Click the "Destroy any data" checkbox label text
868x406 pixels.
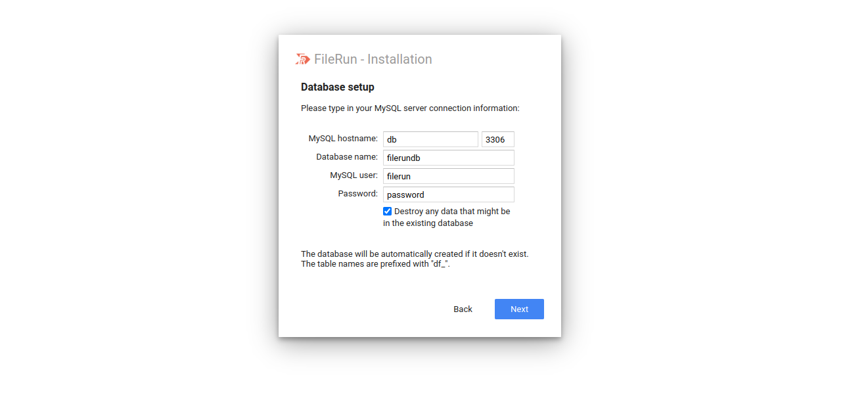point(451,212)
